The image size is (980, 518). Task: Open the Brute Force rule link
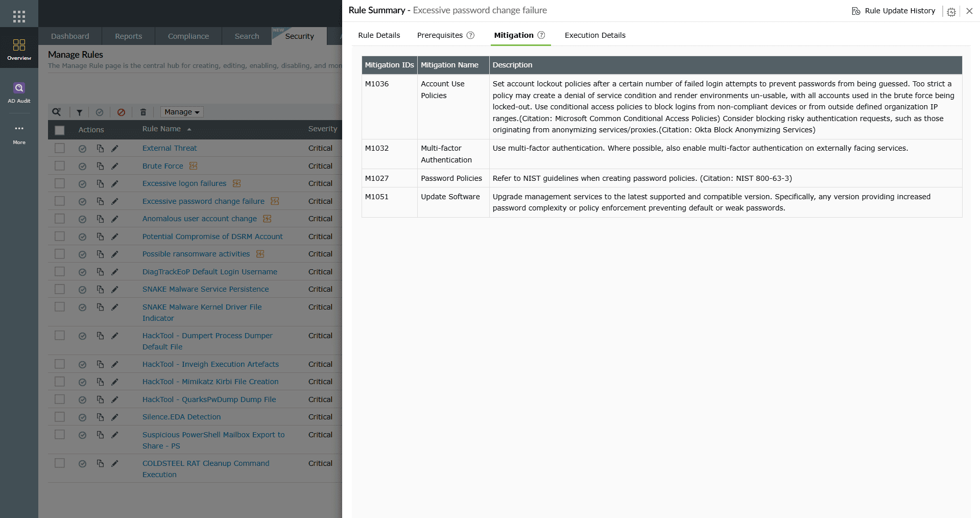point(162,166)
